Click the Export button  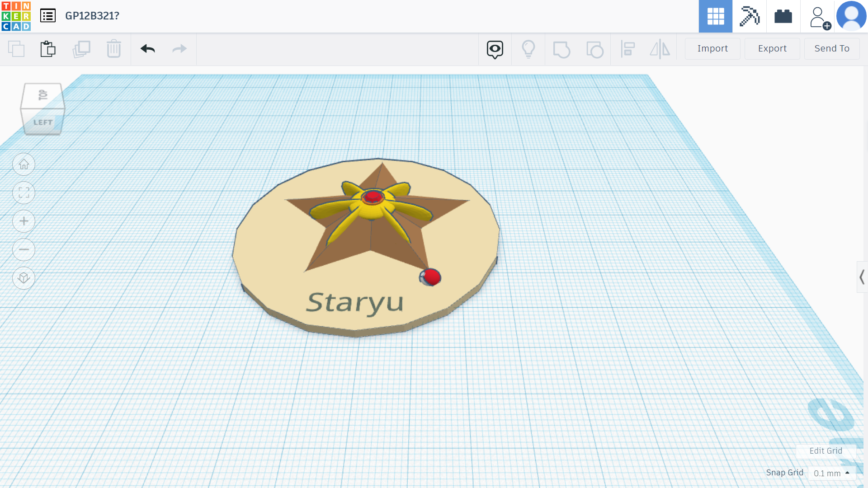click(772, 49)
